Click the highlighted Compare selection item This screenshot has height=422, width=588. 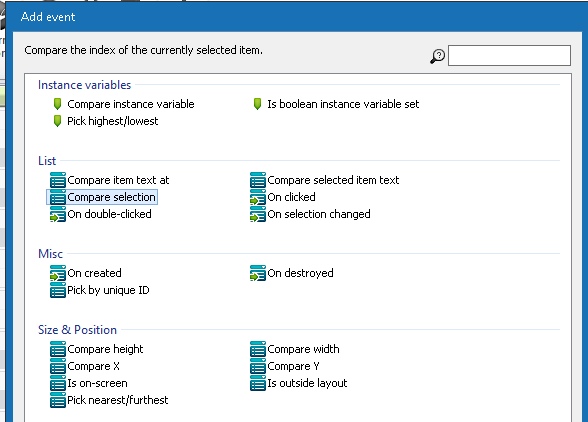pos(102,197)
